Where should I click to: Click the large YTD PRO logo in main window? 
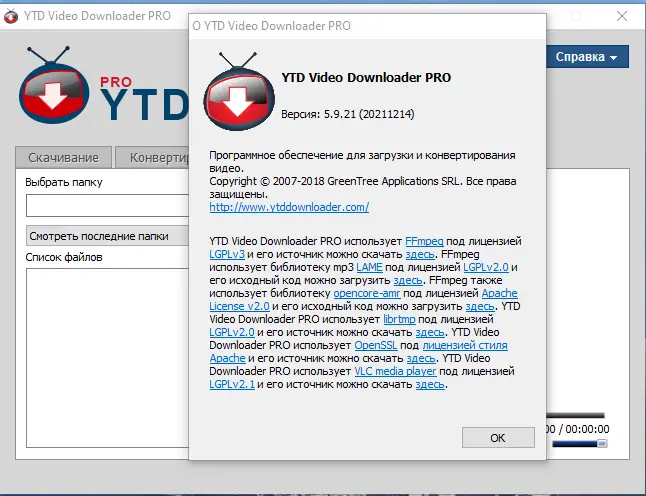(103, 85)
